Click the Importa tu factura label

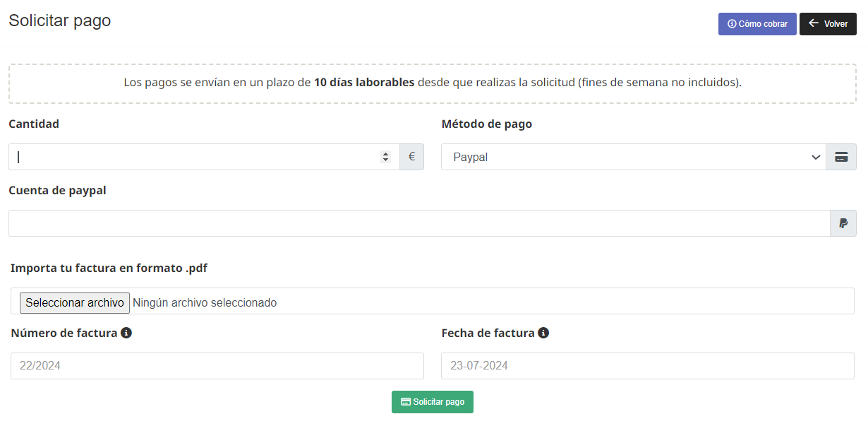pyautogui.click(x=109, y=268)
